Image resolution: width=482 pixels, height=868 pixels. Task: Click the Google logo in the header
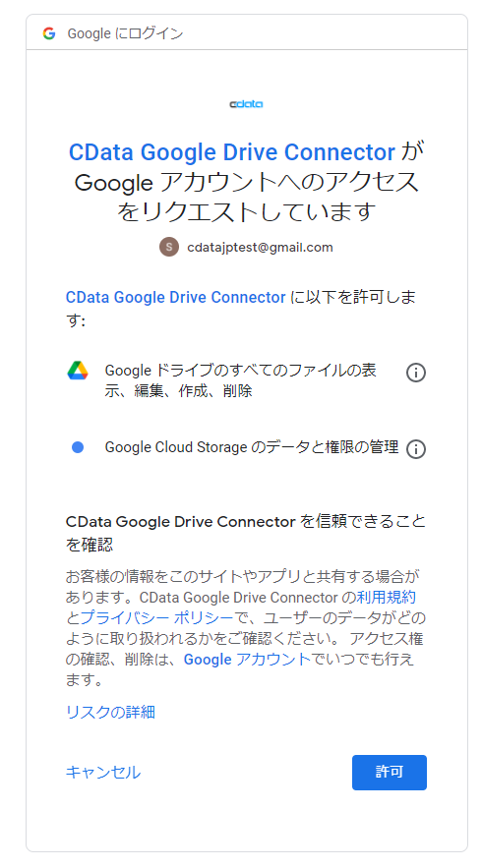click(x=49, y=33)
